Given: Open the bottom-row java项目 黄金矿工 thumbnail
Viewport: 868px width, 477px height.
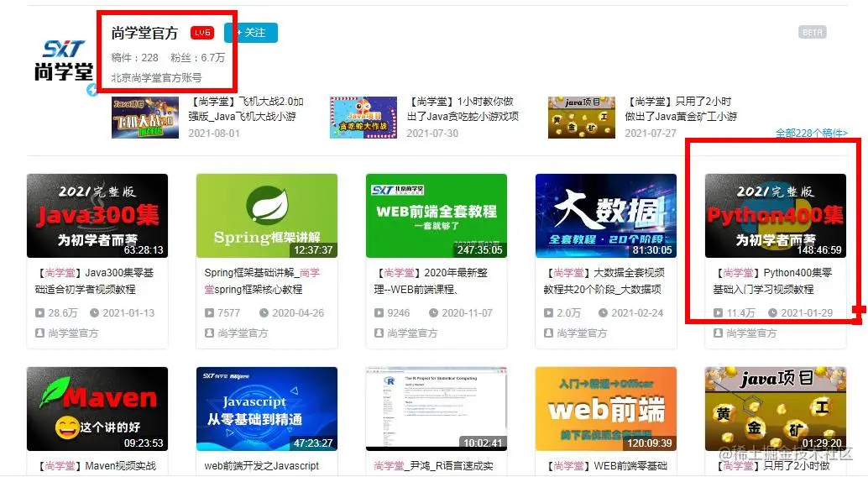Looking at the screenshot, I should (x=776, y=409).
